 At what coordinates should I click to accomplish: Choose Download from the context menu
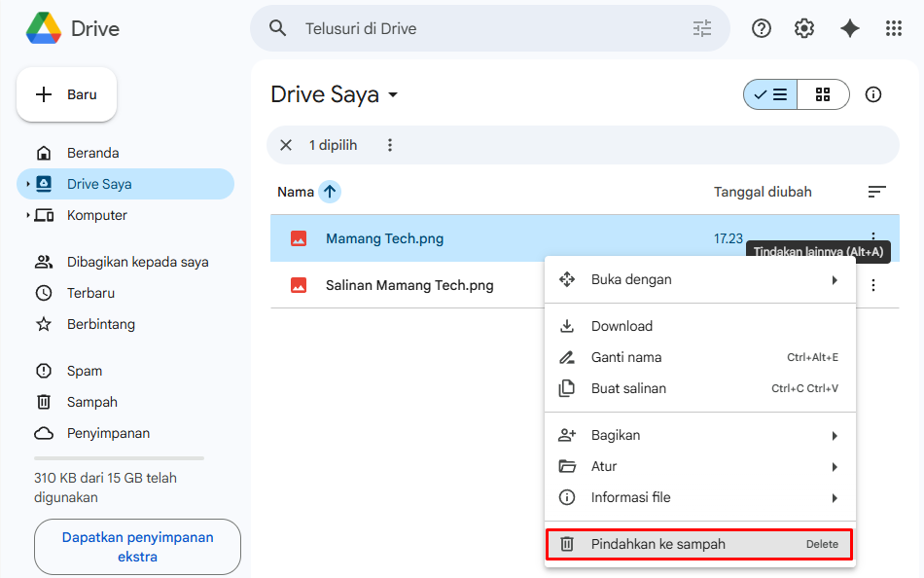tap(700, 326)
